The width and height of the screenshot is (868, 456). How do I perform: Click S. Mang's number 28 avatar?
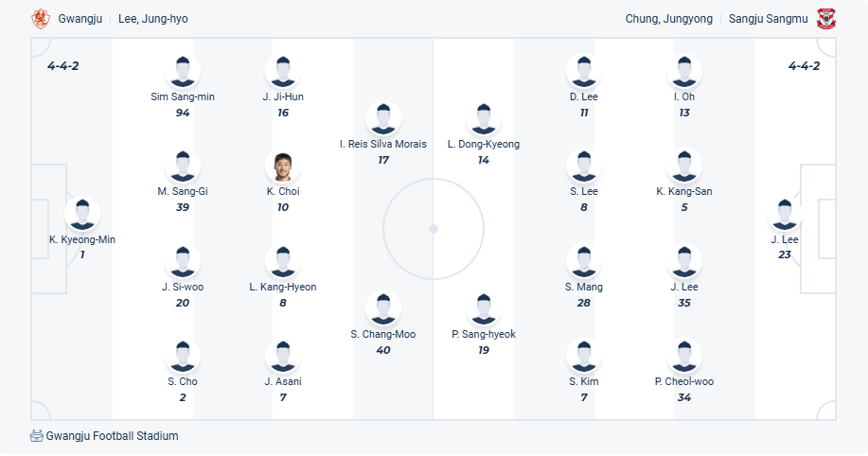584,261
